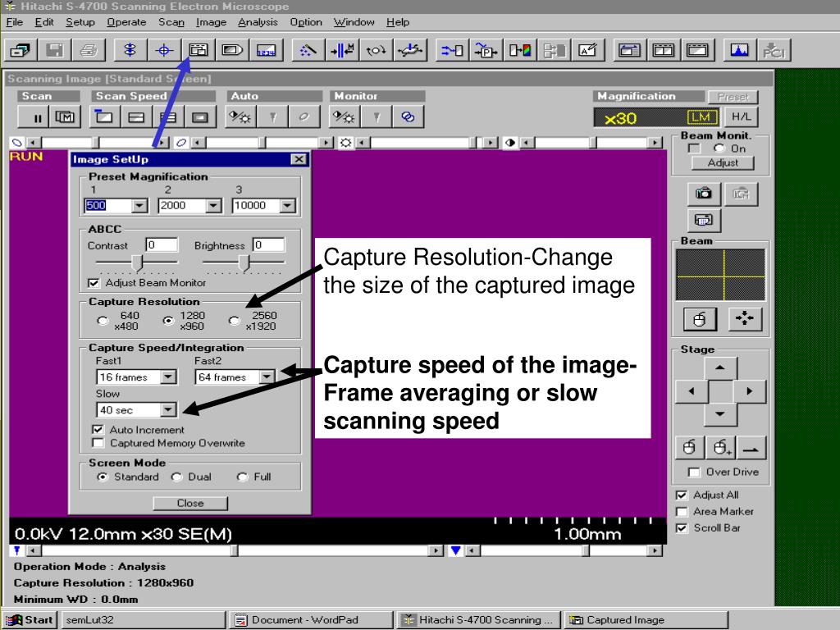Open Preset Magnification 1 dropdown
Screen dimensions: 840x630
pyautogui.click(x=139, y=206)
